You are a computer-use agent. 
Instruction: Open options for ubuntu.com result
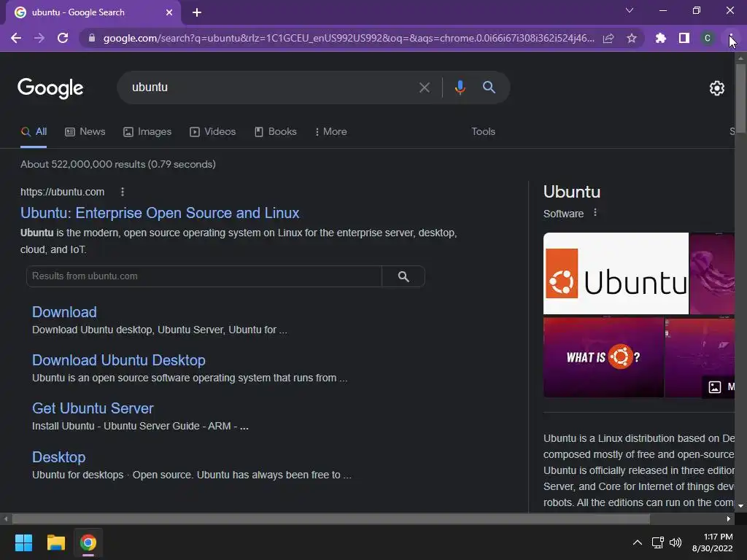[x=123, y=192]
